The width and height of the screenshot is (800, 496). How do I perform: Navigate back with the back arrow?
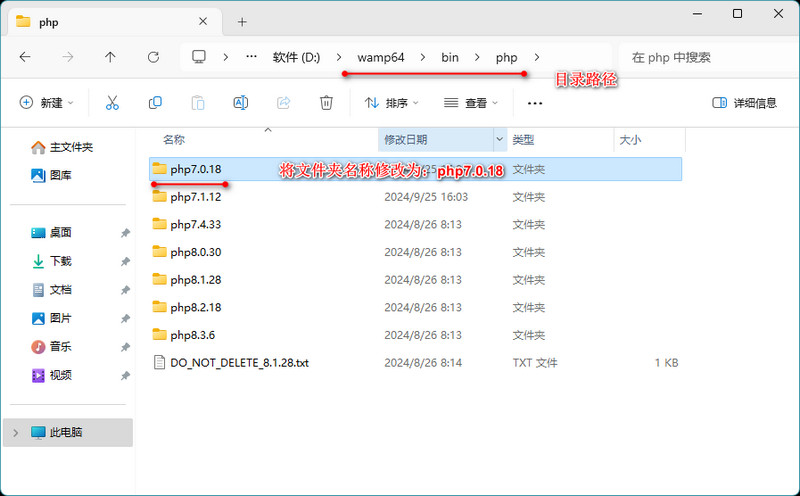coord(25,57)
